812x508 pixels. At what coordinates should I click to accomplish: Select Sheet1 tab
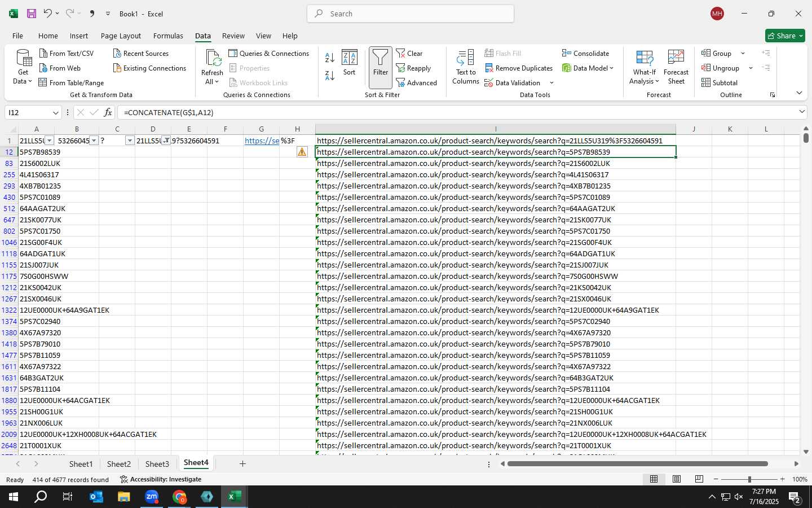pos(81,464)
